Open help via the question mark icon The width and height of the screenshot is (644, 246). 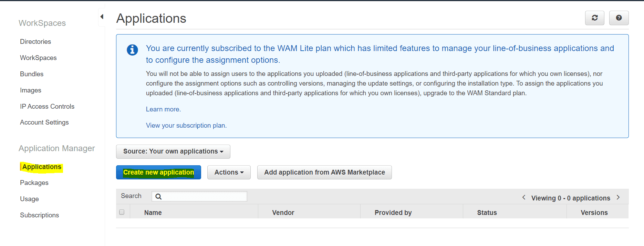[619, 18]
